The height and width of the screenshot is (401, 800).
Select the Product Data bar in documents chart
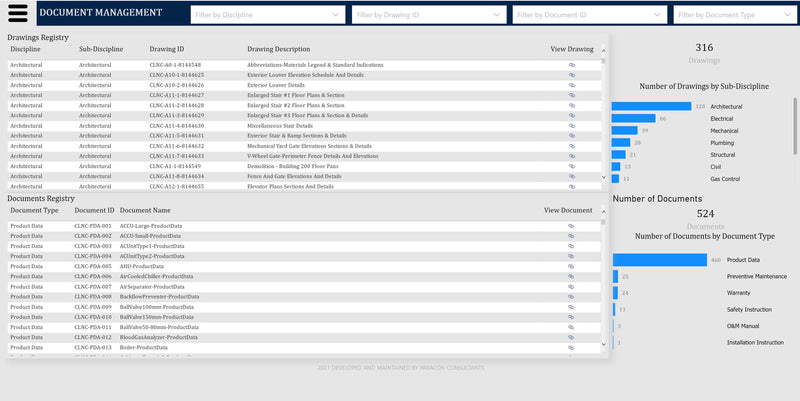660,260
